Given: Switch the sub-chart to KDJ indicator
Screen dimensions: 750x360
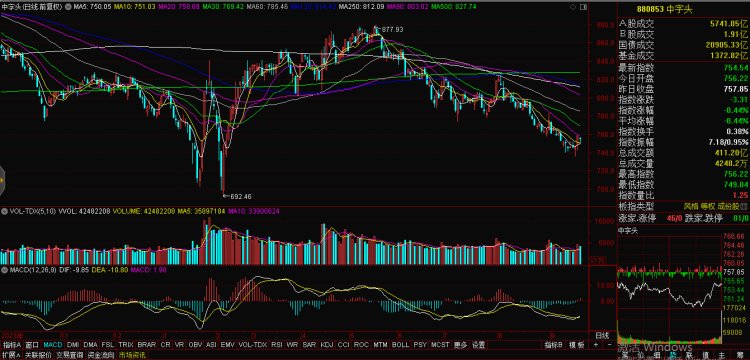Looking at the screenshot, I should click(327, 345).
